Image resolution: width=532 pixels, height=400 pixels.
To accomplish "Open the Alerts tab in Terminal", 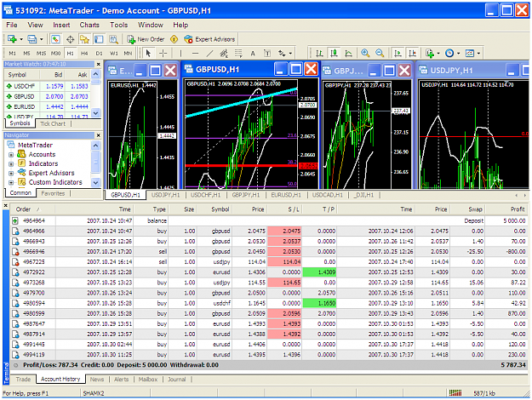I will point(122,380).
